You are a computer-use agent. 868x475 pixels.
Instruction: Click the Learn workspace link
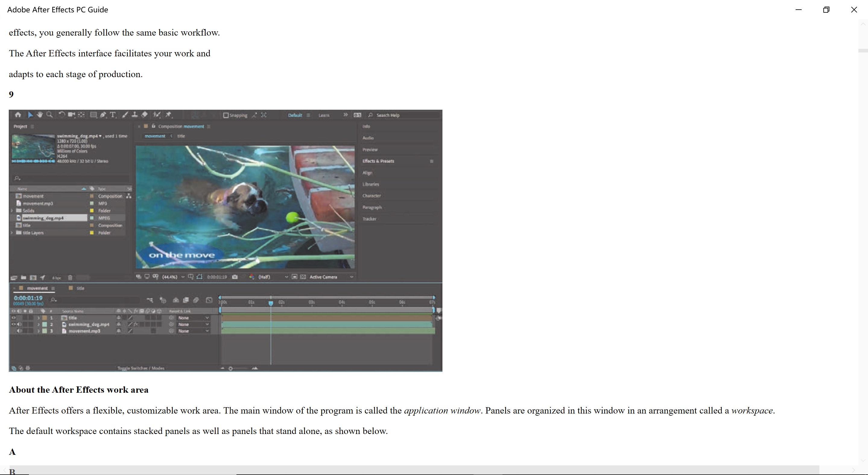(324, 115)
